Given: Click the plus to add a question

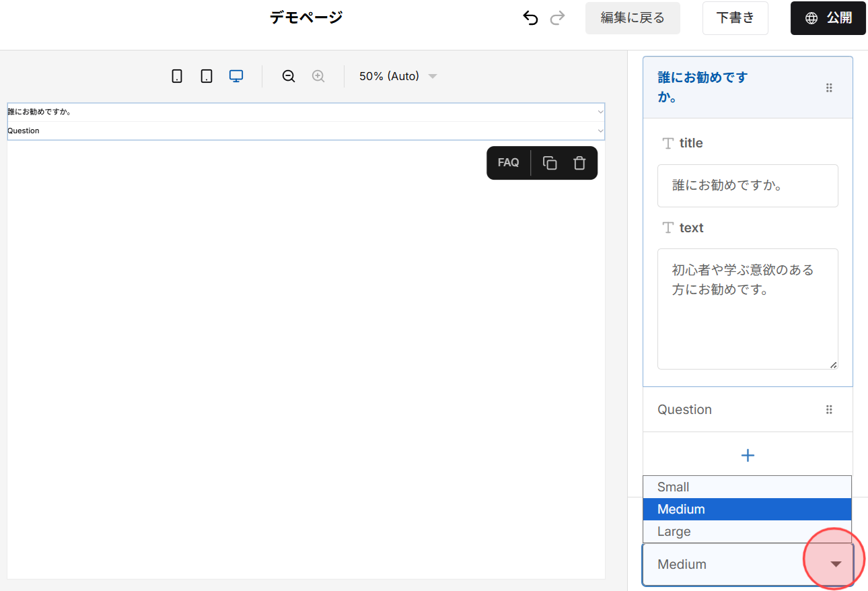Looking at the screenshot, I should pyautogui.click(x=747, y=455).
